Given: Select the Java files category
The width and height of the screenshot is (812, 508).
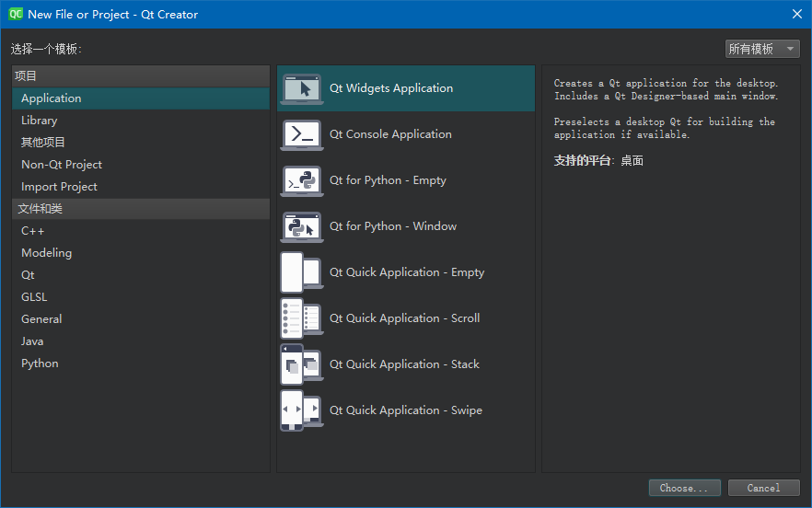Looking at the screenshot, I should tap(140, 341).
